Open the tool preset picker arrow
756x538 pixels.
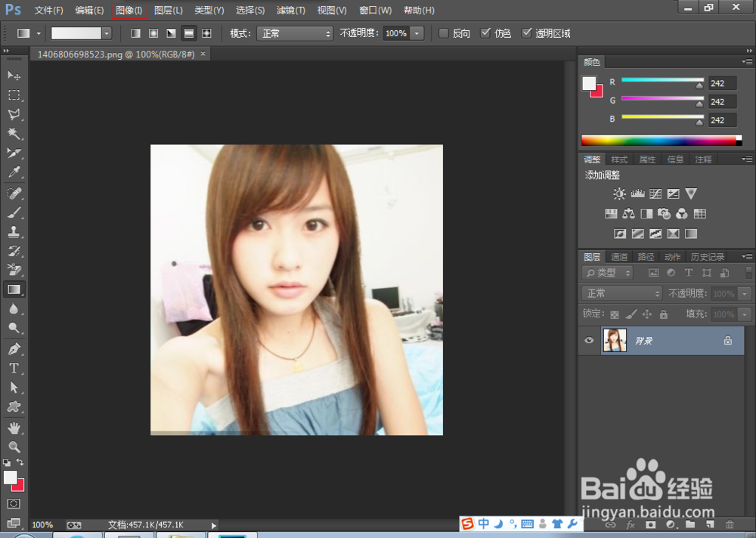click(39, 33)
